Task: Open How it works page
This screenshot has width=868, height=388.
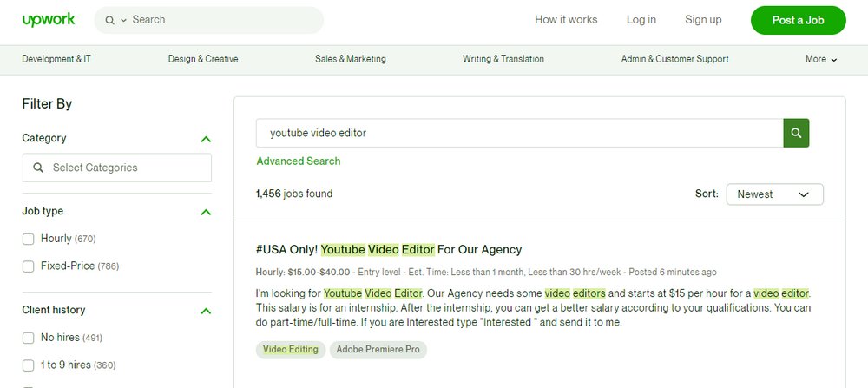Action: click(x=566, y=20)
